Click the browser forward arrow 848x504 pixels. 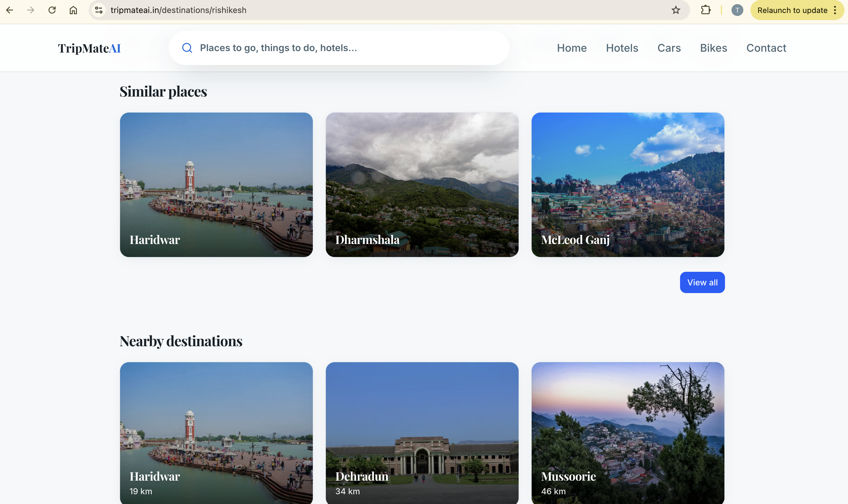click(x=31, y=10)
